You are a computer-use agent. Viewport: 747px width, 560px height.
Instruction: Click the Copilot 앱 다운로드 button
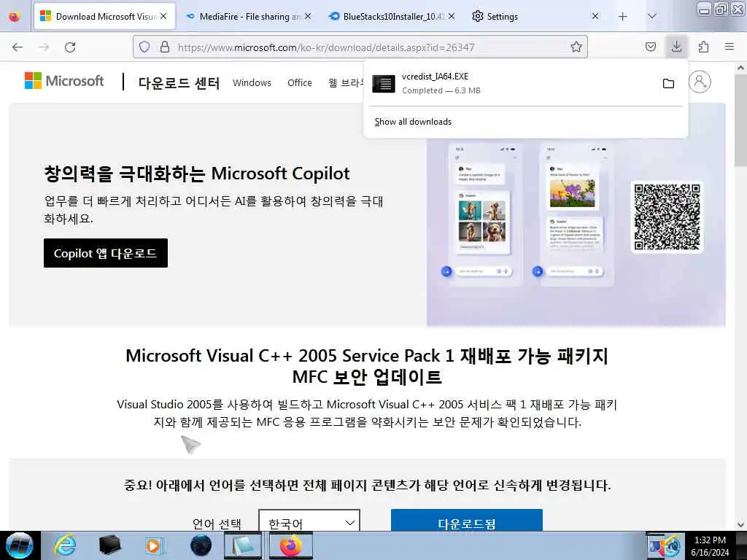[106, 253]
